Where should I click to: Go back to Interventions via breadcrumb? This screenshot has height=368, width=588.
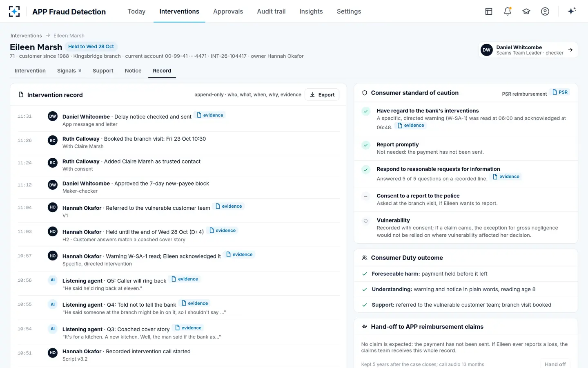[x=26, y=36]
